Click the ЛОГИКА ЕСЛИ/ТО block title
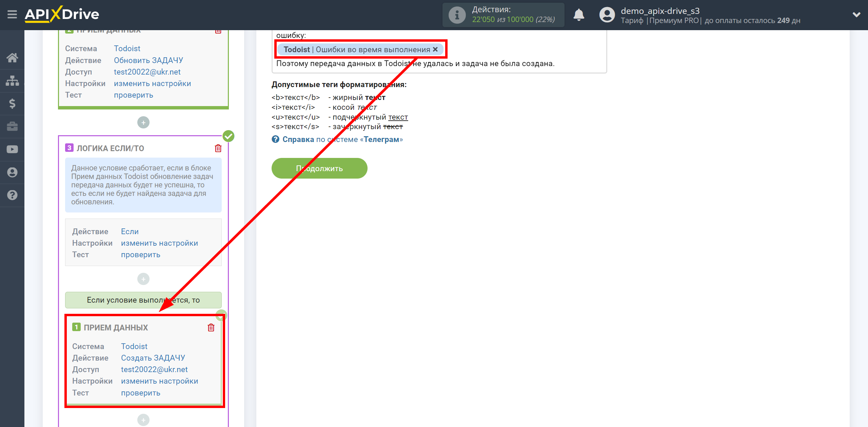 (x=110, y=148)
